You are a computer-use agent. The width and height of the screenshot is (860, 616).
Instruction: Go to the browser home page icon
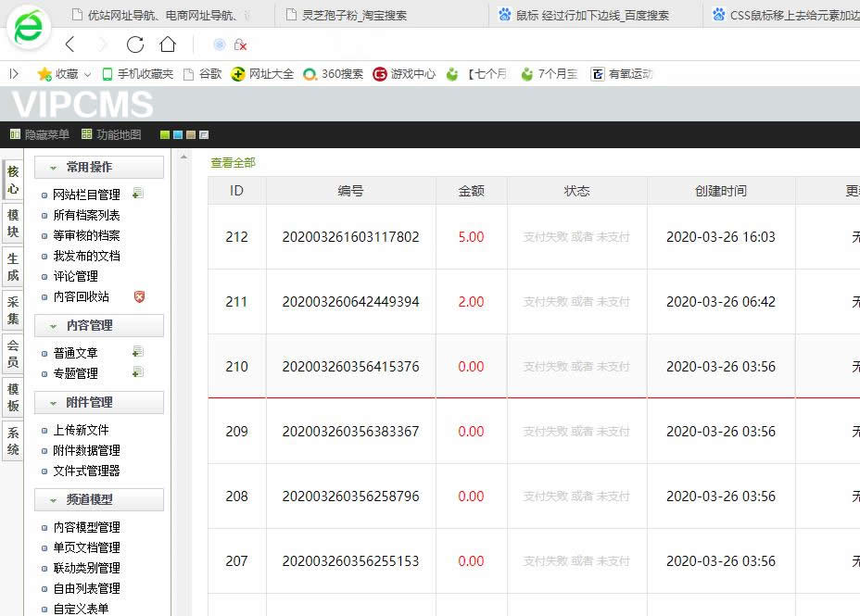click(x=167, y=44)
